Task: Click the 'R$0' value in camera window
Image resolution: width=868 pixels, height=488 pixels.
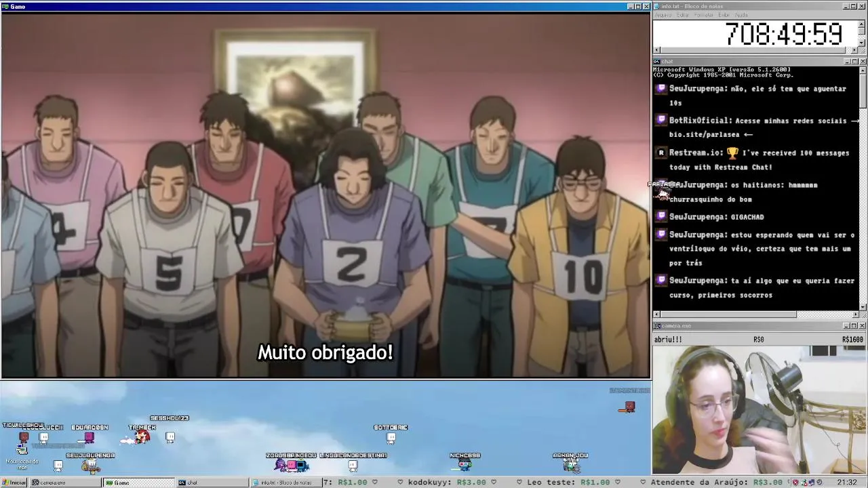Action: pos(759,340)
